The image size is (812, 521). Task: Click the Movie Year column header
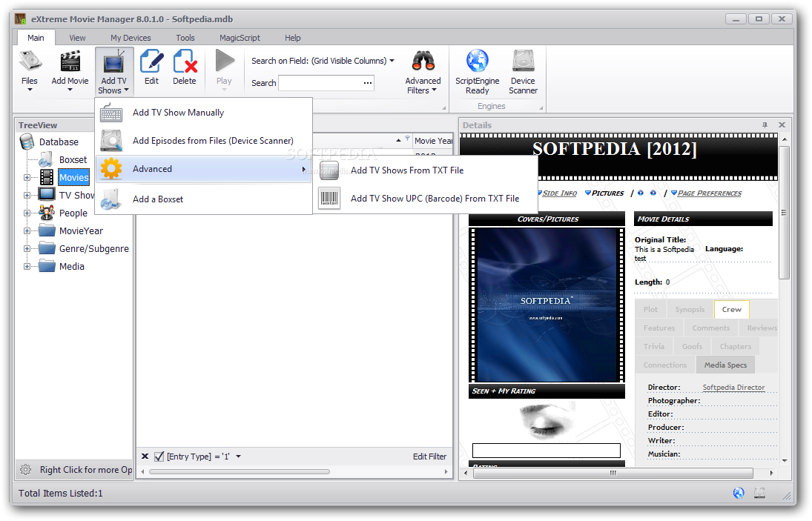pos(433,141)
